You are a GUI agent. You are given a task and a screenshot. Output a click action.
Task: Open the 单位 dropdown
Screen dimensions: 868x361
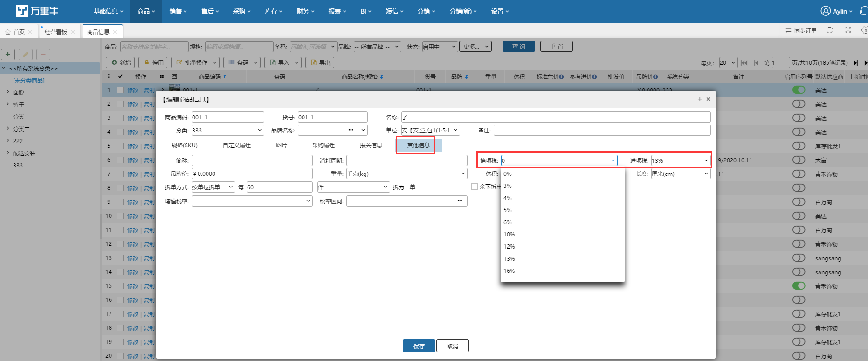430,130
